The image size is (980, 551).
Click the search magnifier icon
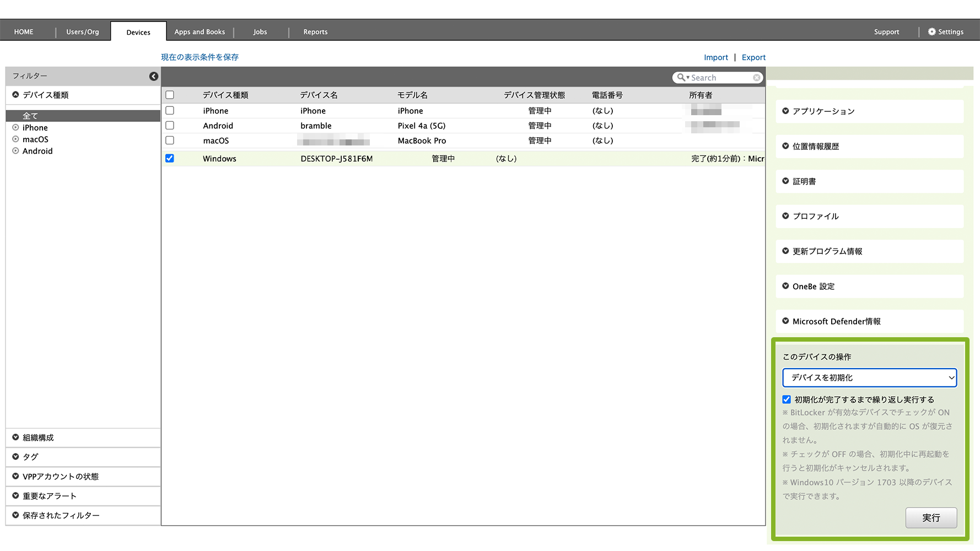click(682, 78)
